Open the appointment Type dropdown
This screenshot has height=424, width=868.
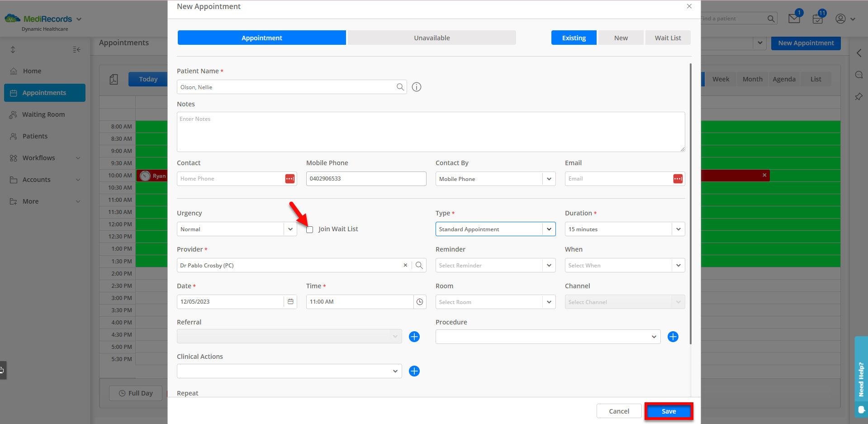pyautogui.click(x=549, y=229)
